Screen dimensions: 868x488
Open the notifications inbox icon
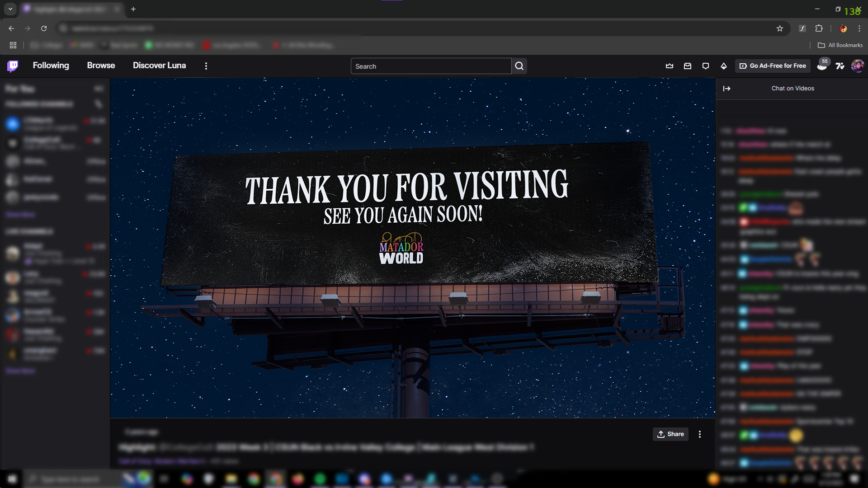pyautogui.click(x=688, y=66)
